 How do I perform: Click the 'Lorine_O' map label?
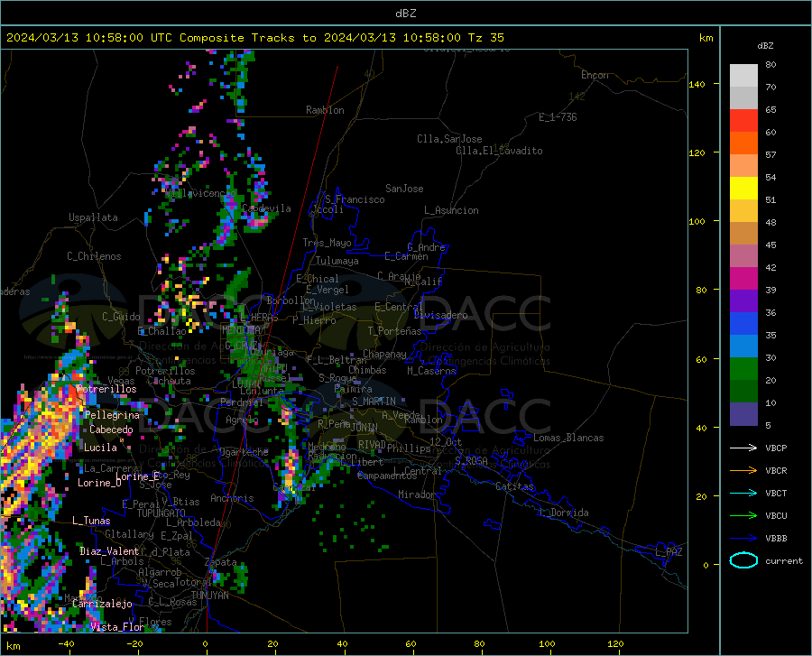99,483
